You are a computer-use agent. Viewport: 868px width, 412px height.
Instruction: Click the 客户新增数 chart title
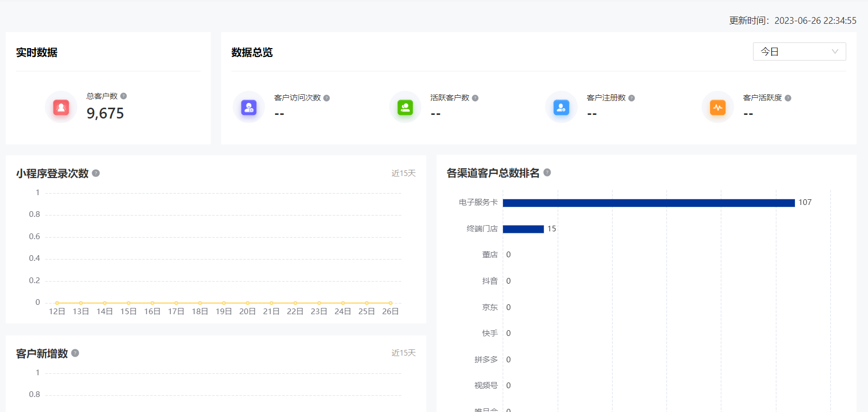(x=42, y=354)
